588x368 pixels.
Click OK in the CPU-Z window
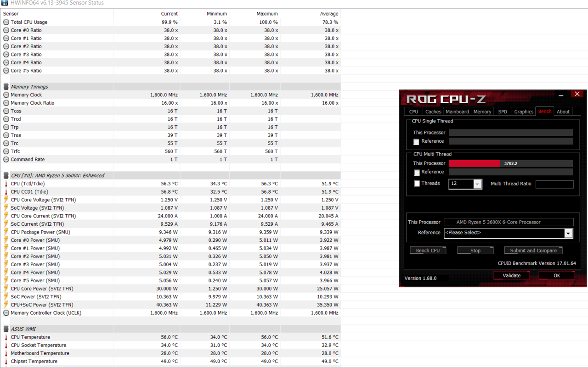click(x=557, y=275)
